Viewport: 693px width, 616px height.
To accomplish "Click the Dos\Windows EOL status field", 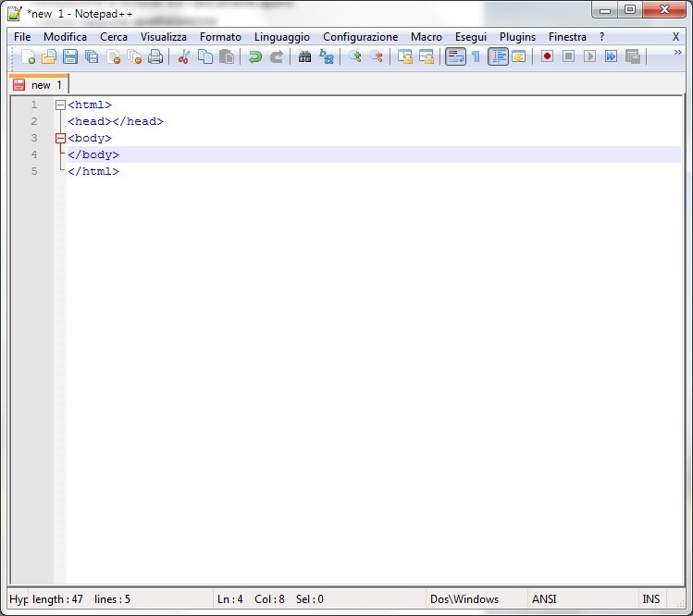I will point(476,599).
